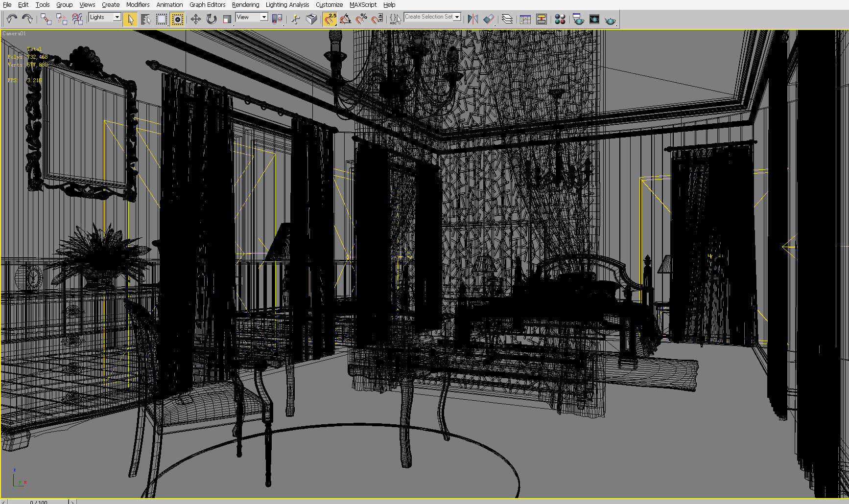
Task: Open the Help menu
Action: coord(389,4)
